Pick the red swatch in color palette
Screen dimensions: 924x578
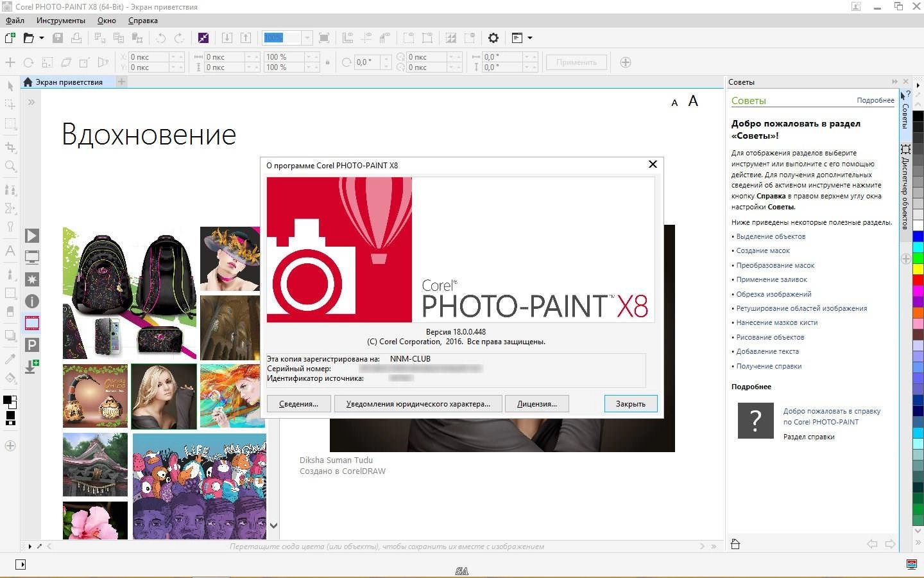[918, 279]
